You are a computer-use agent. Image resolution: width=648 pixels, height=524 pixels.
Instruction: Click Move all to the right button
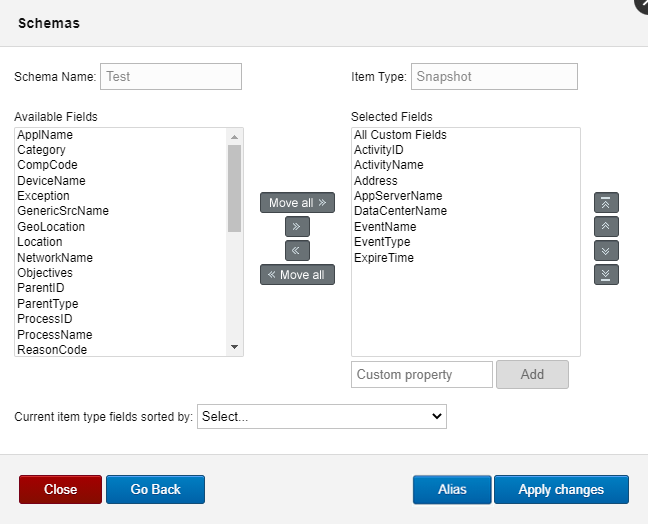(297, 202)
